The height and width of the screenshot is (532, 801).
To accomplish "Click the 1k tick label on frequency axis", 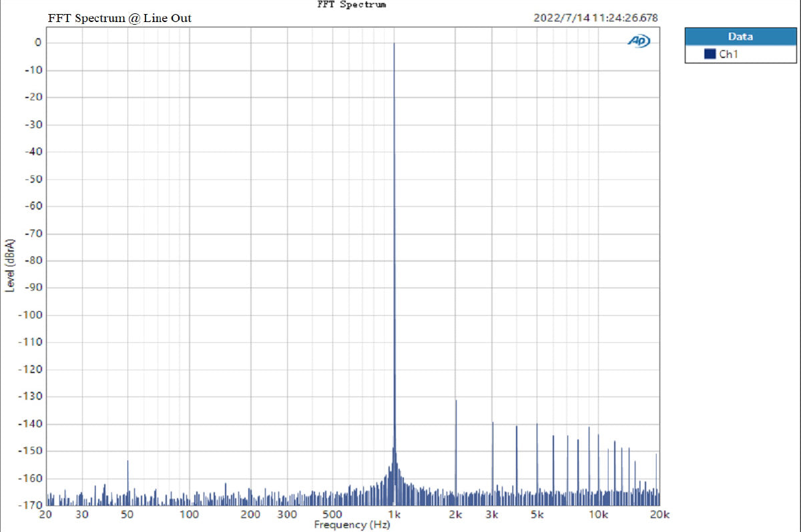I will (x=394, y=515).
